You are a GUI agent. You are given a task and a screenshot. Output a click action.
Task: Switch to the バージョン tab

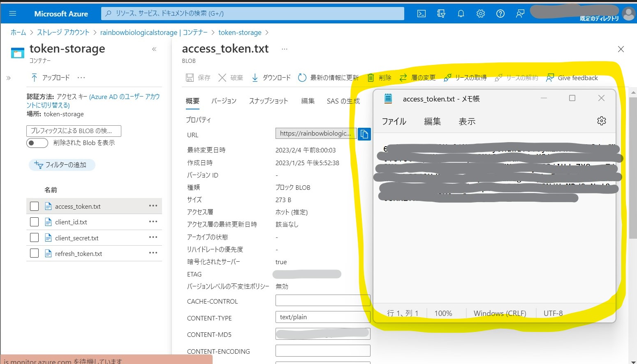click(x=224, y=101)
